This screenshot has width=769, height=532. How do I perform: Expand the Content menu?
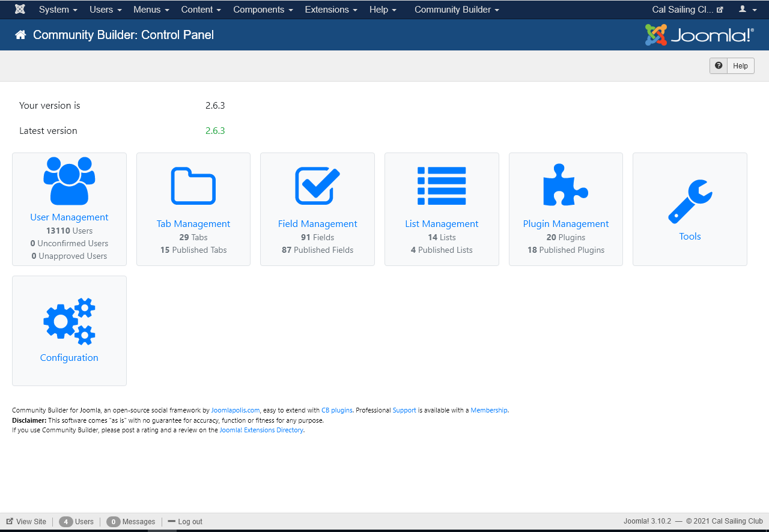201,10
